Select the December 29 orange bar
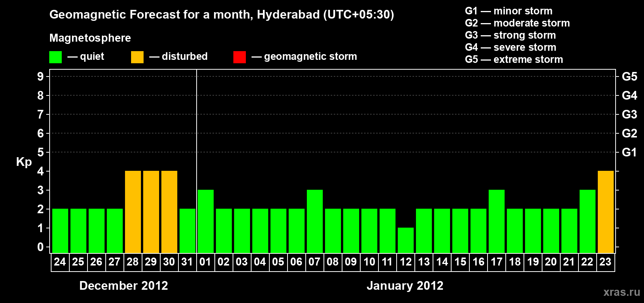Image resolution: width=644 pixels, height=303 pixels. click(151, 212)
